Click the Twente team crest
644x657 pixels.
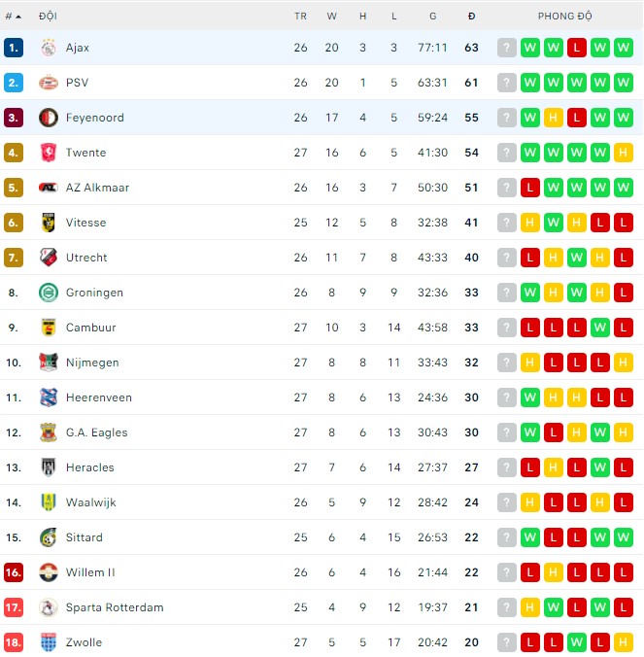pyautogui.click(x=49, y=153)
